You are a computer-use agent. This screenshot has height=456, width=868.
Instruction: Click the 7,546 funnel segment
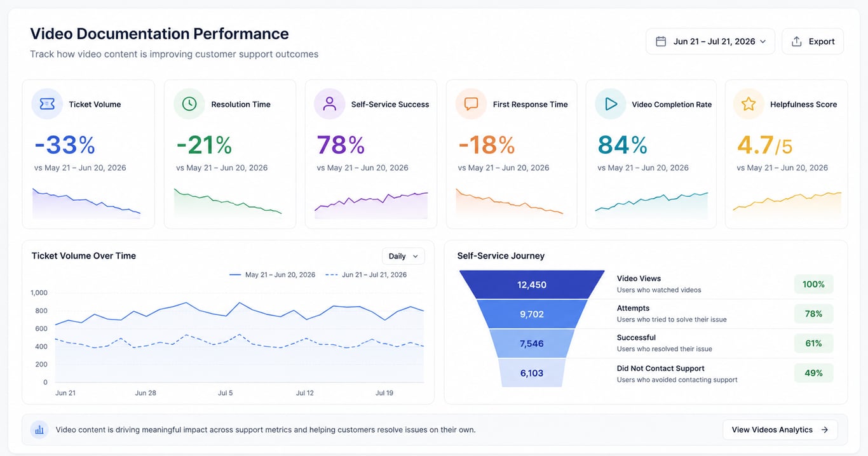pyautogui.click(x=532, y=344)
